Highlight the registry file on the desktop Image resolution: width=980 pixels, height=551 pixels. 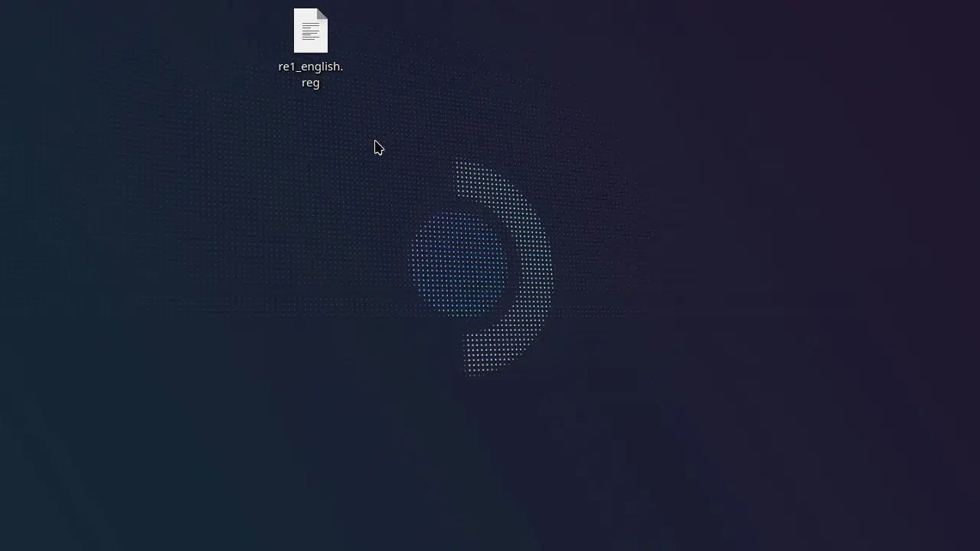[x=310, y=31]
